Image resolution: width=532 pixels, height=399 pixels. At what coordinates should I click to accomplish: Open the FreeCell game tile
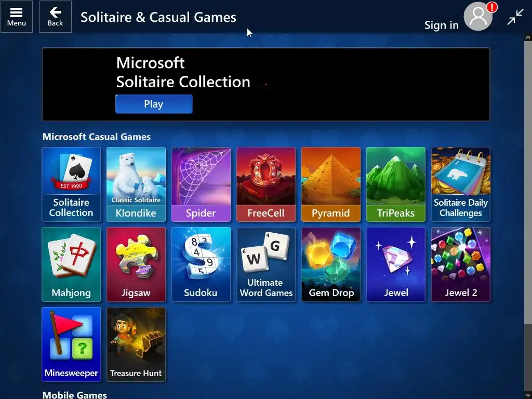click(x=266, y=184)
